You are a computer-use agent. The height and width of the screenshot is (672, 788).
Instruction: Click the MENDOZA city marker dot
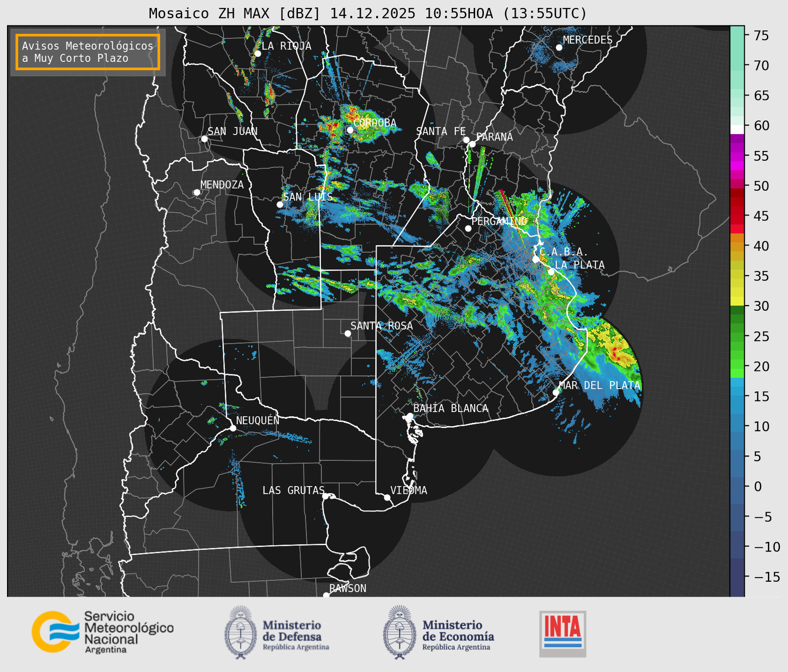click(197, 193)
